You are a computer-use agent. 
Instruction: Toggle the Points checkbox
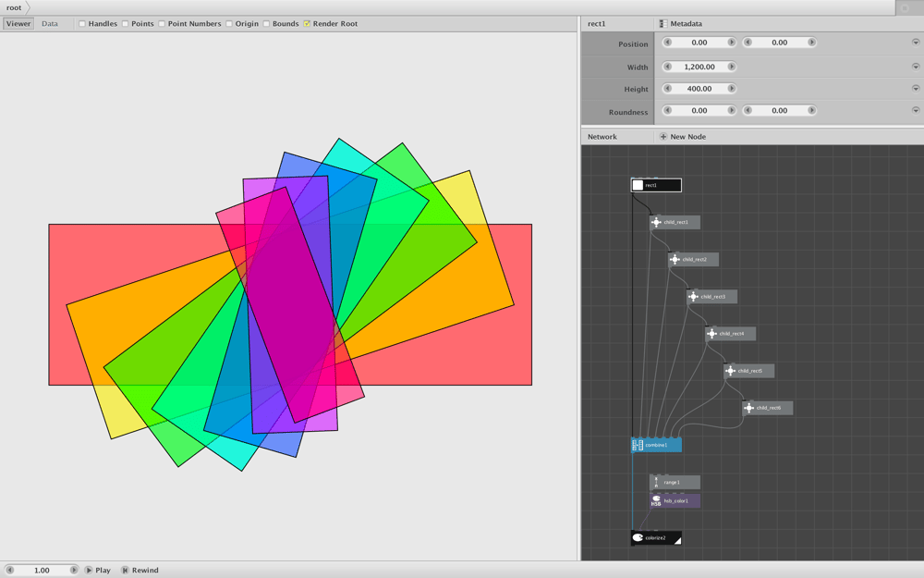point(125,24)
